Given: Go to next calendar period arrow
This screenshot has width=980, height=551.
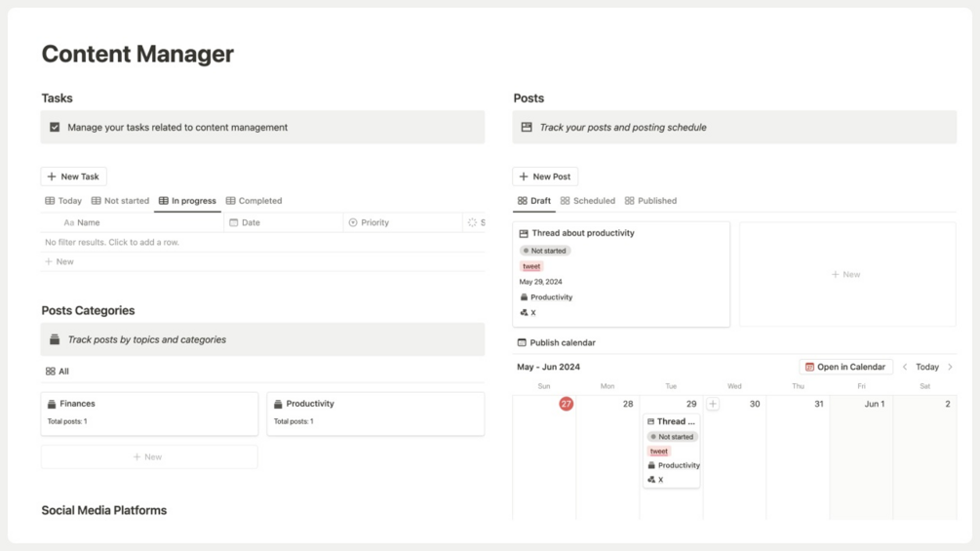Looking at the screenshot, I should click(x=950, y=368).
